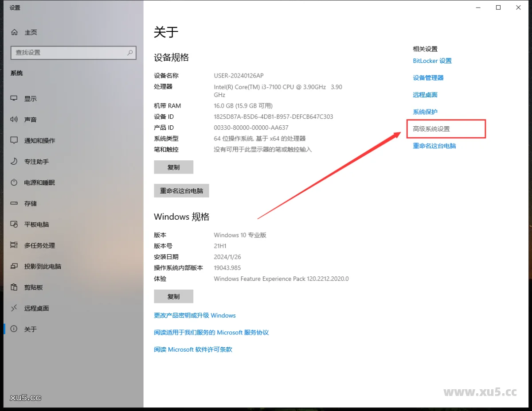Click the Rename this PC button
532x411 pixels.
pyautogui.click(x=181, y=191)
